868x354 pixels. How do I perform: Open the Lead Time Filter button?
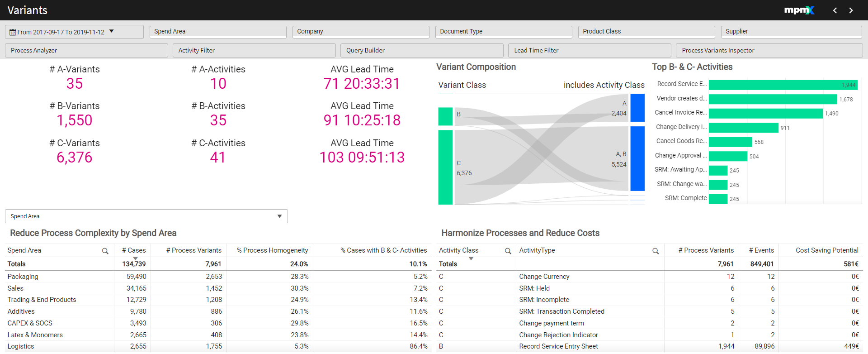(590, 50)
